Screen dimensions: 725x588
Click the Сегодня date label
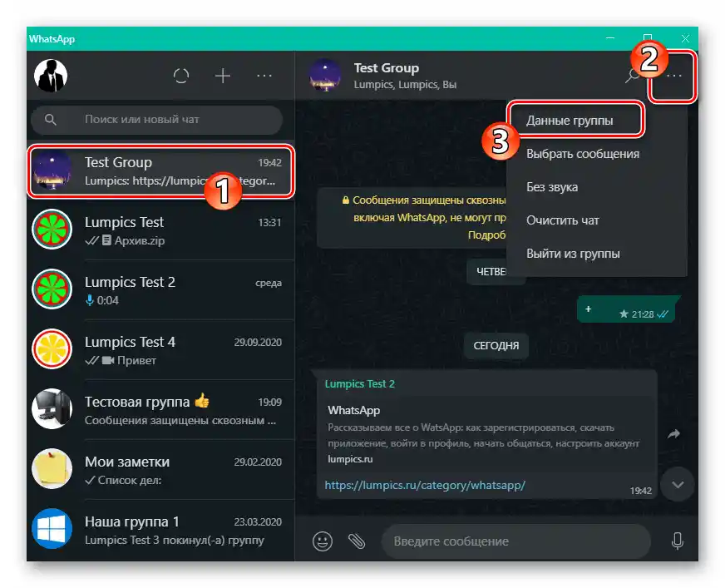(496, 346)
